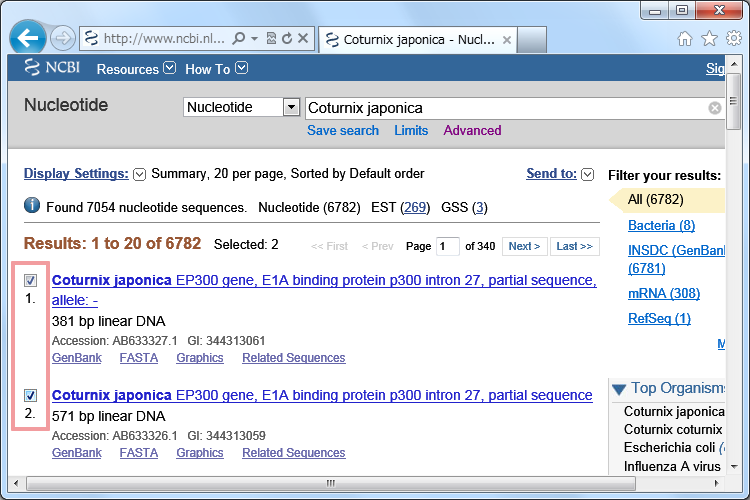
Task: Click the page number input field
Action: pyautogui.click(x=448, y=246)
